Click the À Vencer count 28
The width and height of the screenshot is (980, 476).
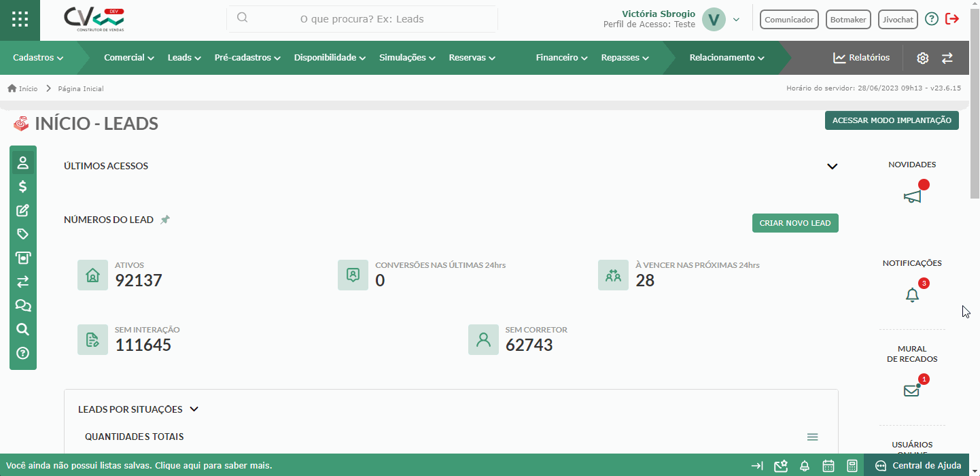tap(645, 280)
